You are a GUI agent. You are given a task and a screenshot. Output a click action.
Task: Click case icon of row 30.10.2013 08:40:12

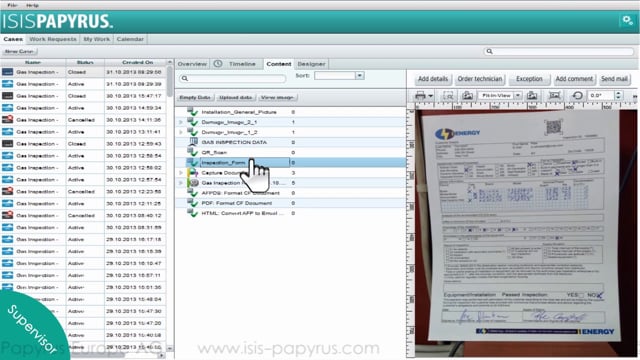[7, 215]
